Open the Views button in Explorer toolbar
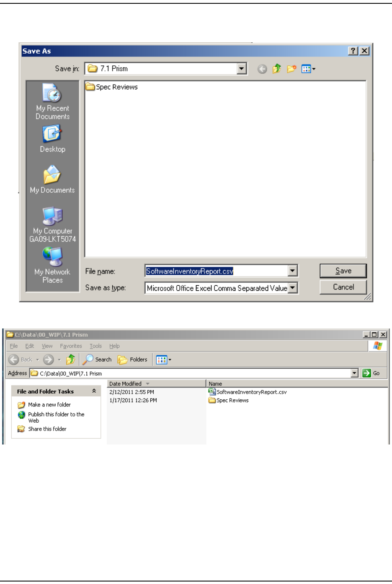Screen dimensions: 392x584 point(164,359)
